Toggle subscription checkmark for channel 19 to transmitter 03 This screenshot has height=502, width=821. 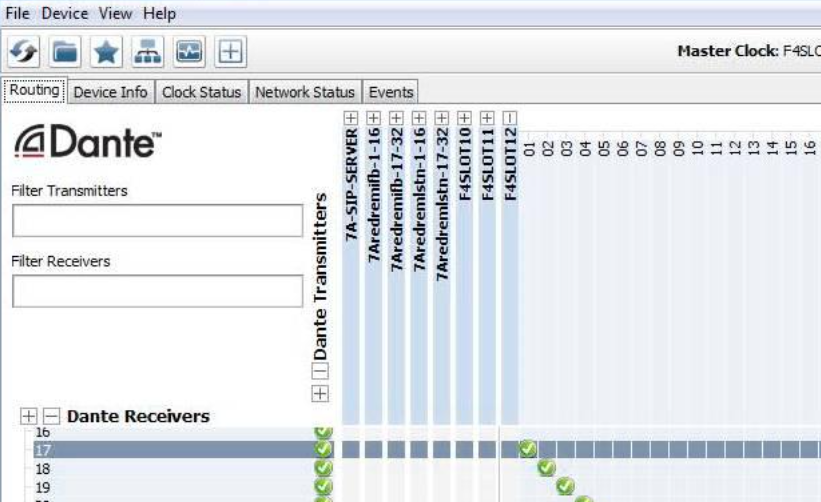coord(565,486)
